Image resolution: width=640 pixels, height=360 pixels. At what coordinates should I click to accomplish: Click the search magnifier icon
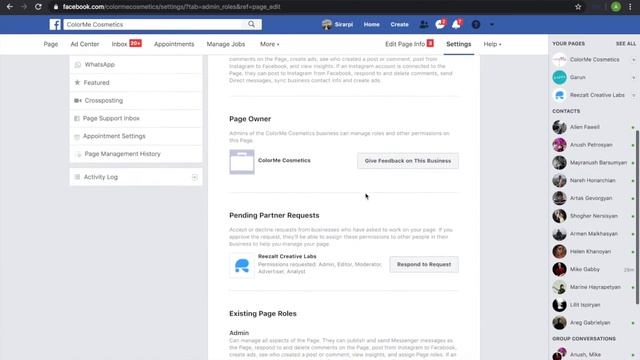[251, 24]
